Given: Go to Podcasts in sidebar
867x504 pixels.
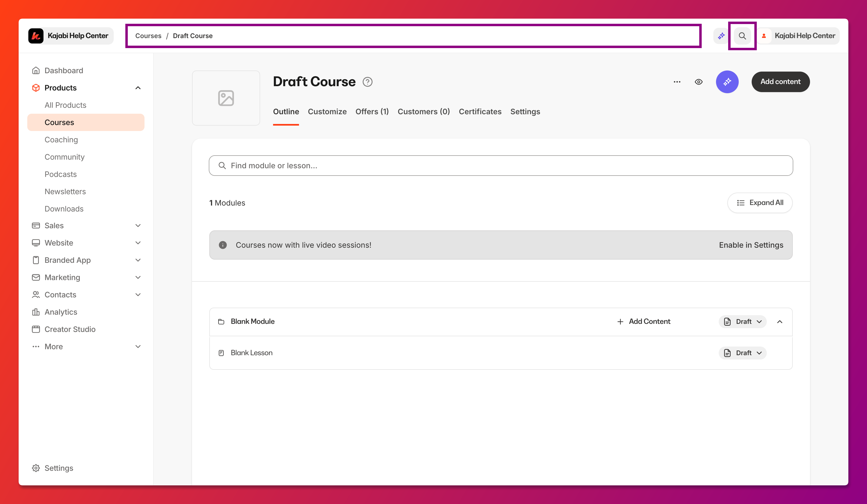Looking at the screenshot, I should [x=61, y=174].
